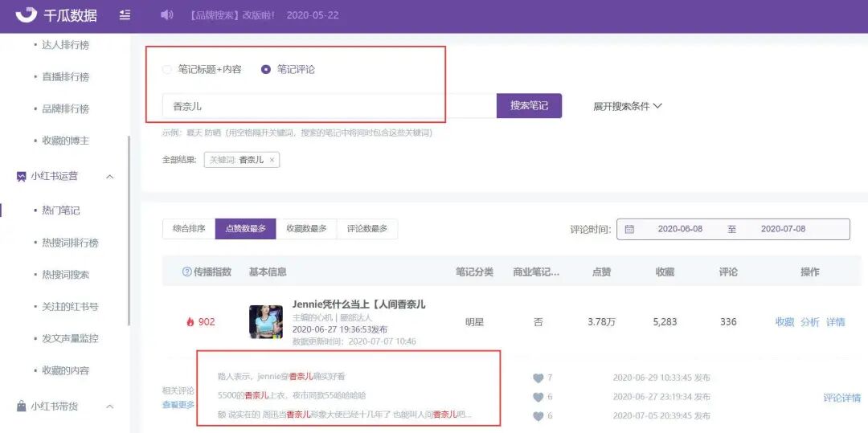
Task: Click the 传播指数 help question icon
Action: [x=187, y=272]
